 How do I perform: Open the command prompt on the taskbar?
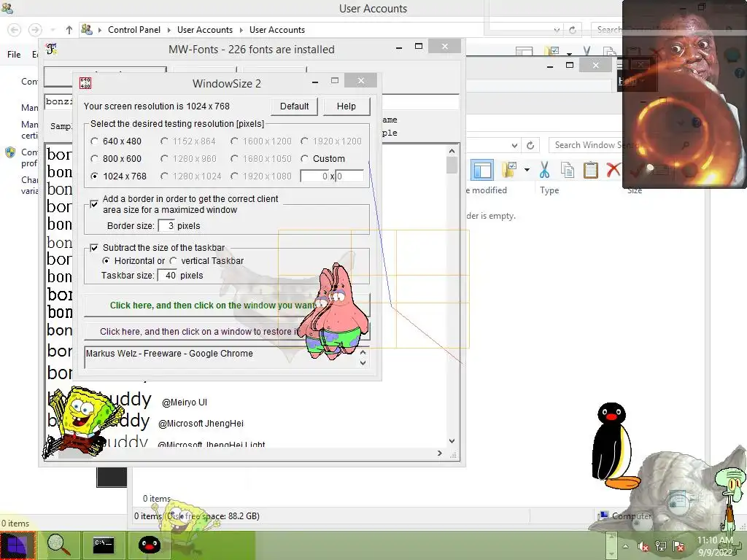(104, 545)
